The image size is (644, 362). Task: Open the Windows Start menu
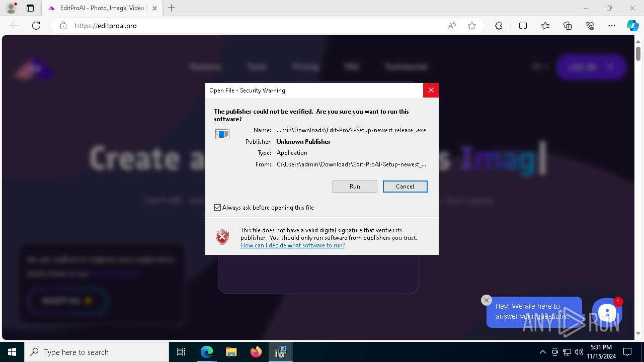click(x=12, y=352)
